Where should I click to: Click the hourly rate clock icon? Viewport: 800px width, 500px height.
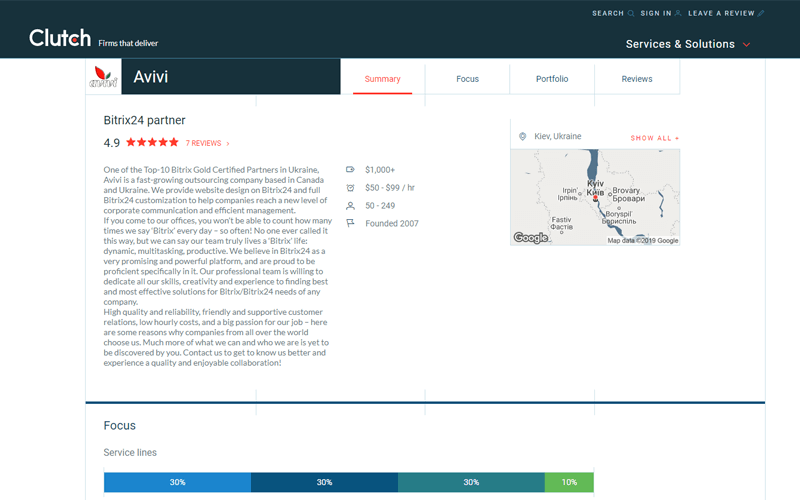(x=350, y=188)
